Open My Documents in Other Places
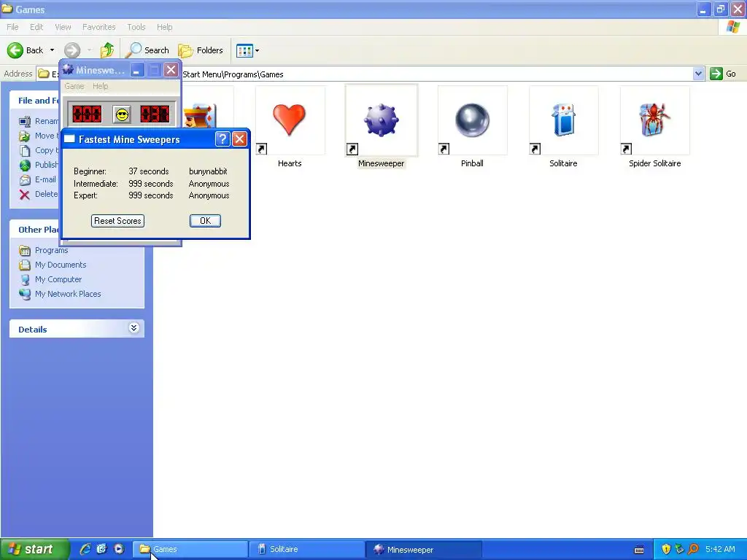The height and width of the screenshot is (560, 747). (61, 265)
